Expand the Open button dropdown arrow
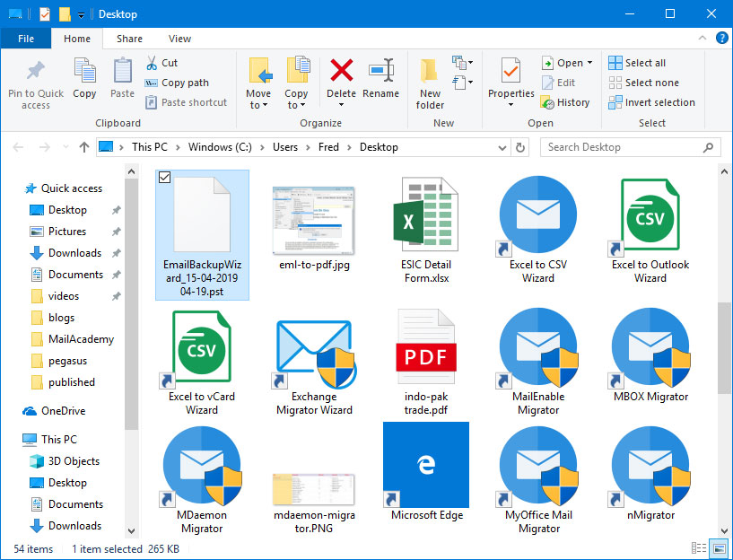Screen dimensions: 733x560 coord(590,63)
